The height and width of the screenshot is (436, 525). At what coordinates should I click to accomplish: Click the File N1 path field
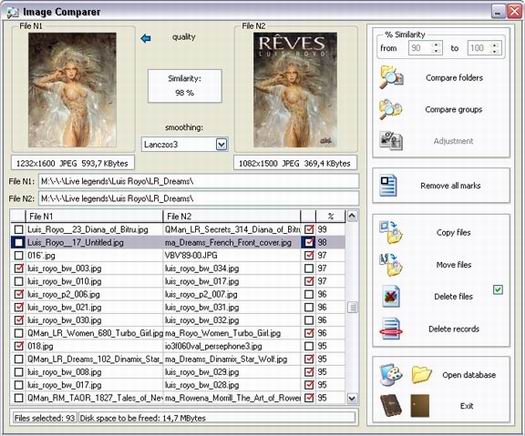click(x=199, y=181)
